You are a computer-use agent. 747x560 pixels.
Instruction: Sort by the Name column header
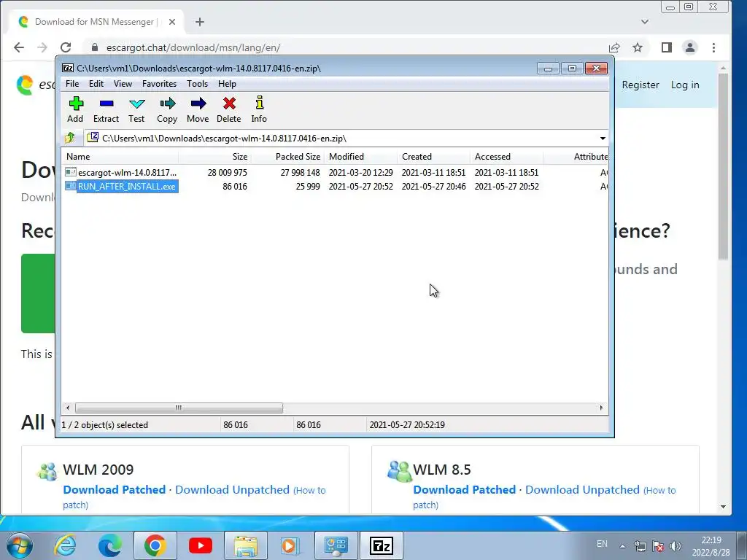(x=120, y=157)
